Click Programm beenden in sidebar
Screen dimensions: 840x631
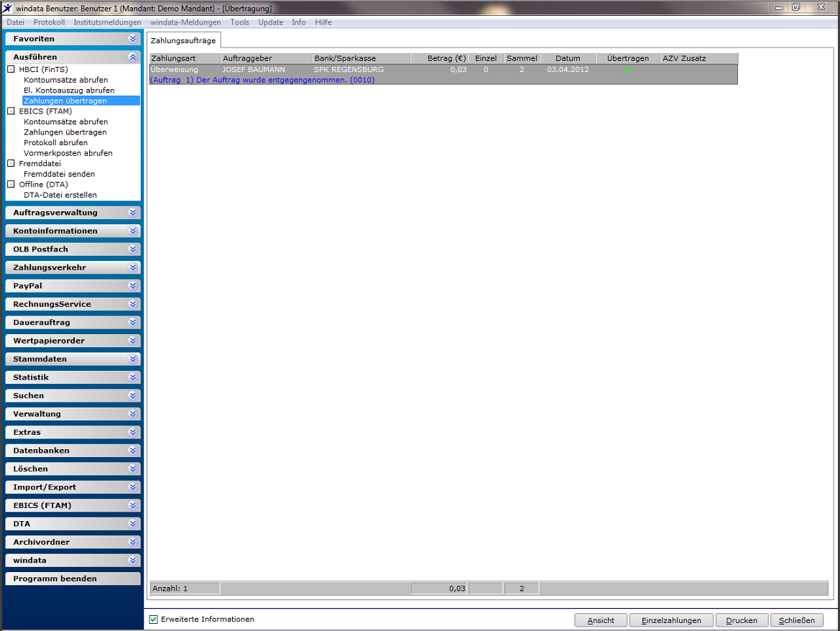pos(73,579)
